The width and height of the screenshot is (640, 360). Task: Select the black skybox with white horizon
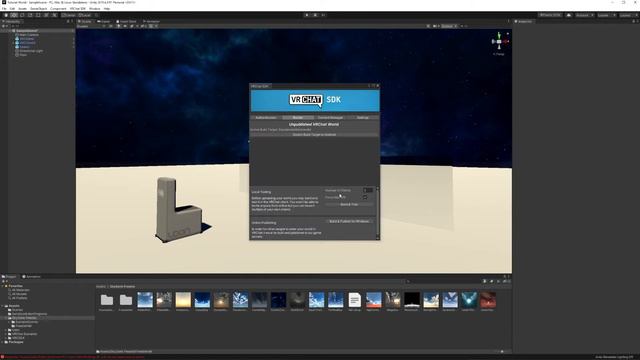(411, 300)
